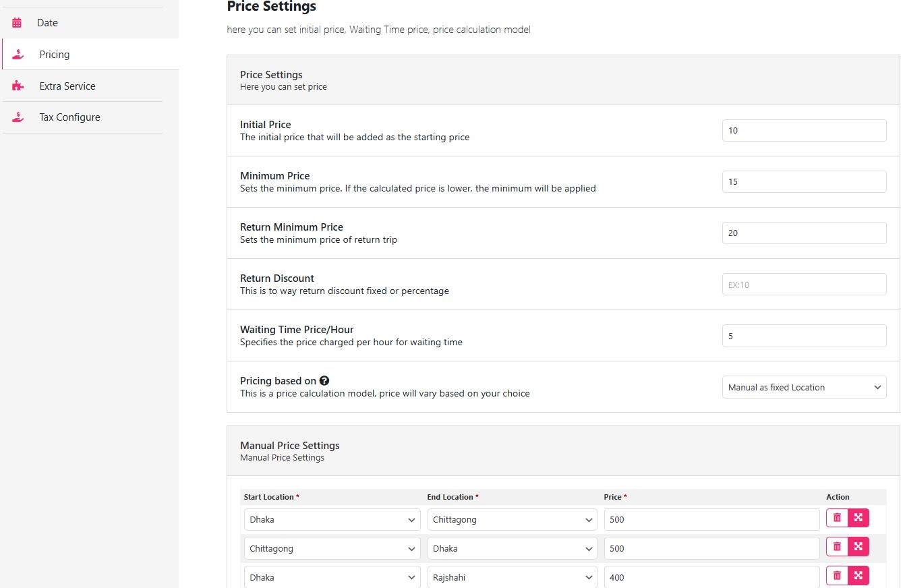Click the move icon on the Dhaka to Rajshahi row
Image resolution: width=905 pixels, height=588 pixels.
pyautogui.click(x=858, y=575)
